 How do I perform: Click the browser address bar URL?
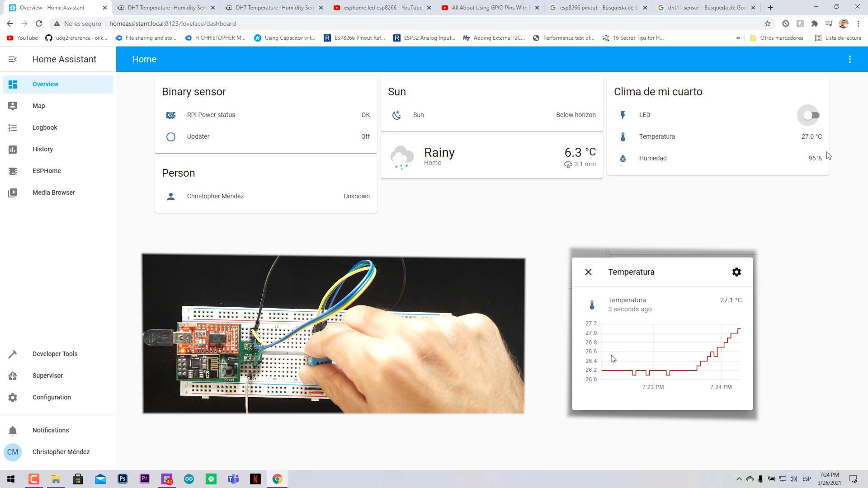click(x=172, y=23)
